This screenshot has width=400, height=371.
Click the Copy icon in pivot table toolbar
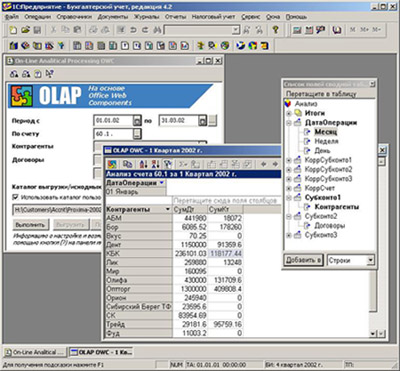[127, 164]
